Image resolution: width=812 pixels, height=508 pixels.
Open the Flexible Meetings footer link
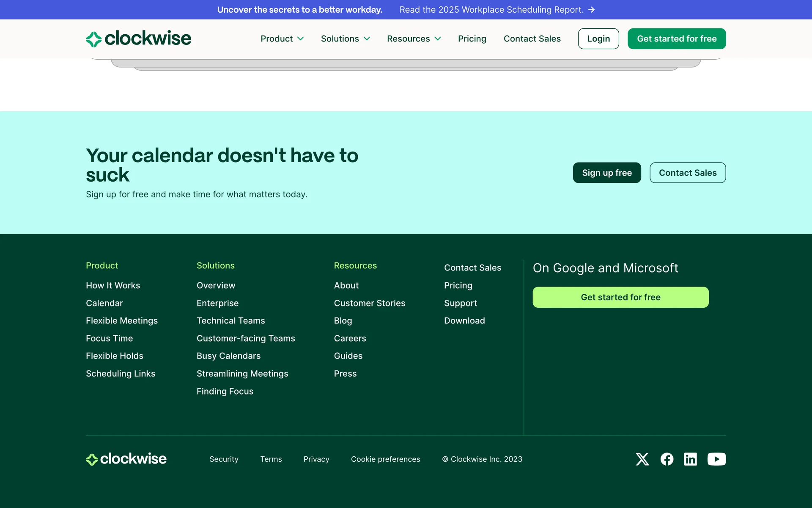122,320
